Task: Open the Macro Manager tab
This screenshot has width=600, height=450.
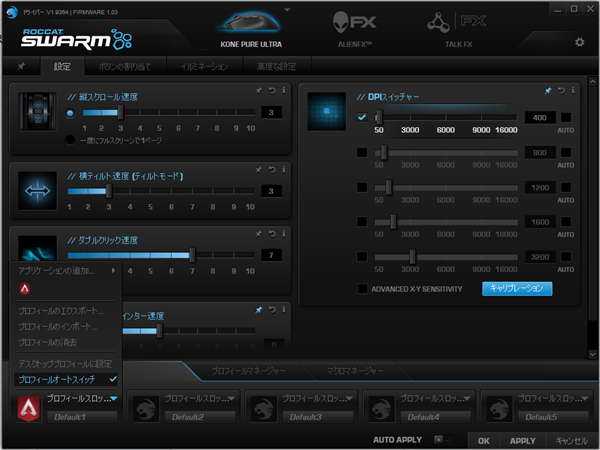Action: 355,370
